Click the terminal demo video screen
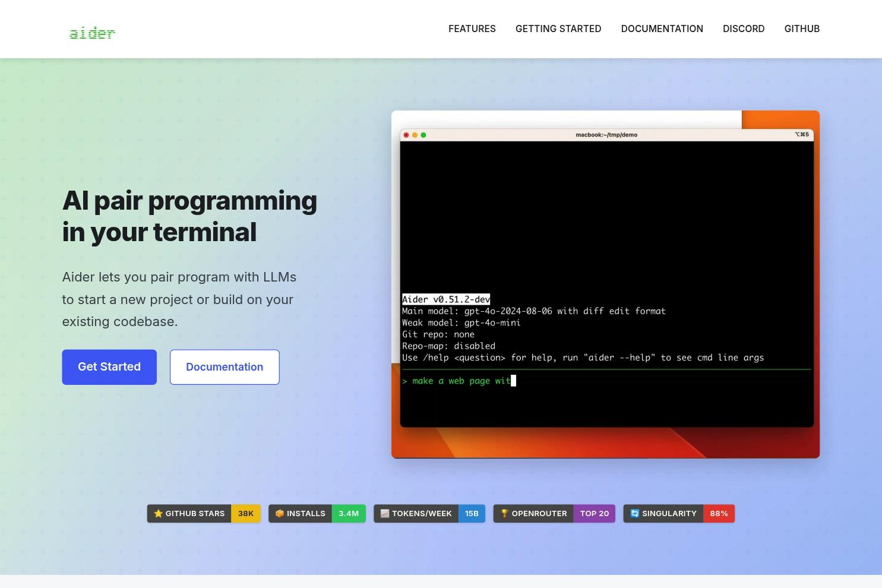Screen dimensions: 882x588 (x=605, y=284)
